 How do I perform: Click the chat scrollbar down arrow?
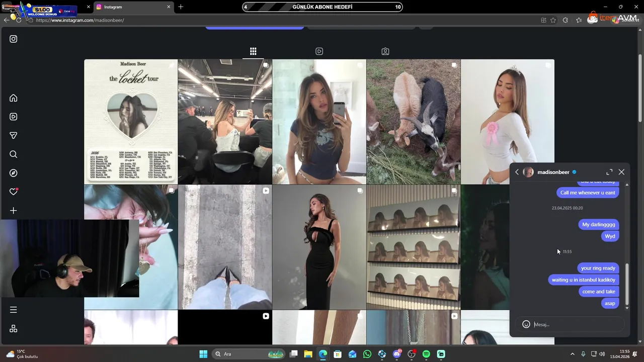627,308
